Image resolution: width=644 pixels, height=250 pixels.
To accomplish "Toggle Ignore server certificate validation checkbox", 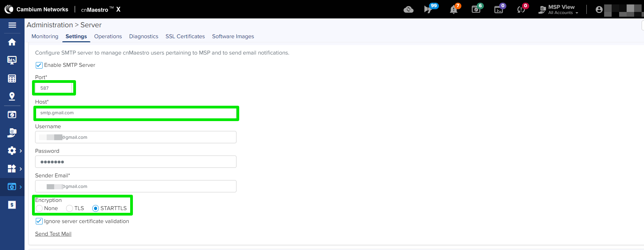I will 39,221.
